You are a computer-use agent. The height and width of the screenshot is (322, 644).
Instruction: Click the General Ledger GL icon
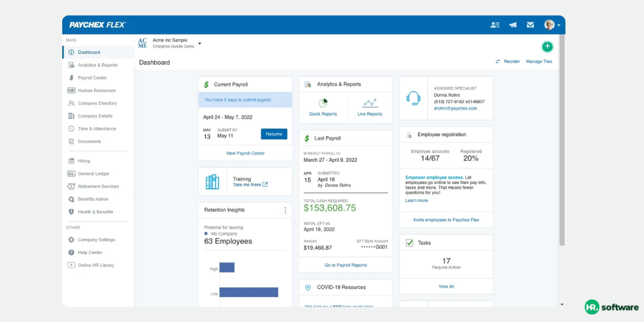click(x=71, y=174)
